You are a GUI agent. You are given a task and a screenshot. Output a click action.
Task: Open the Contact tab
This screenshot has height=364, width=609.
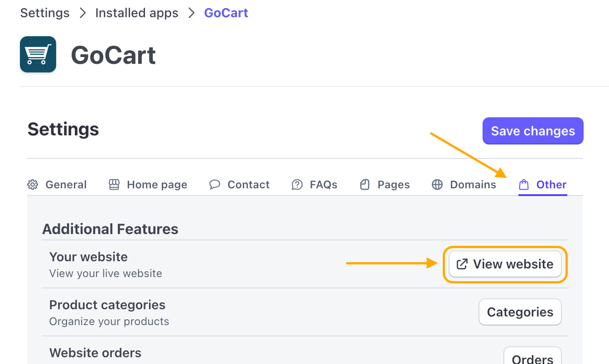[x=248, y=184]
